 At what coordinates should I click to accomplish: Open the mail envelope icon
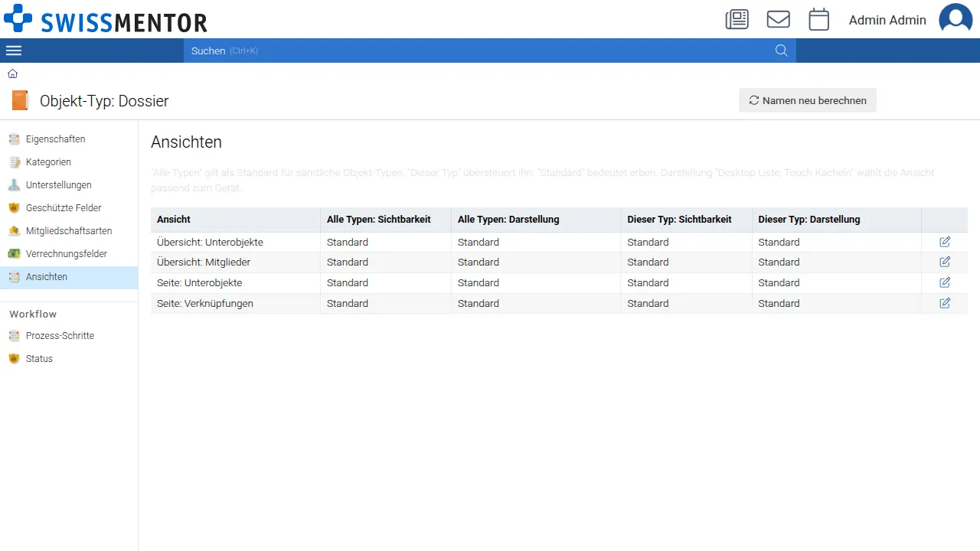coord(779,19)
